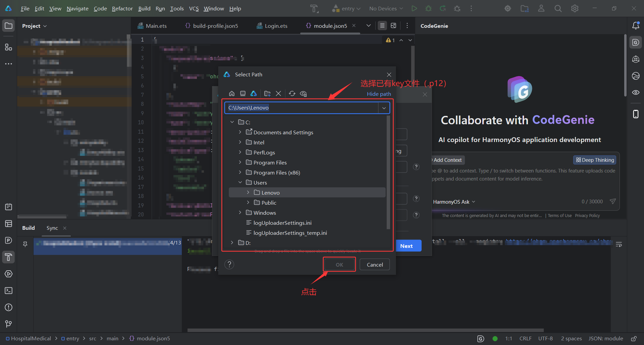644x345 pixels.
Task: Click the Search Everywhere magnifier icon
Action: click(x=558, y=8)
